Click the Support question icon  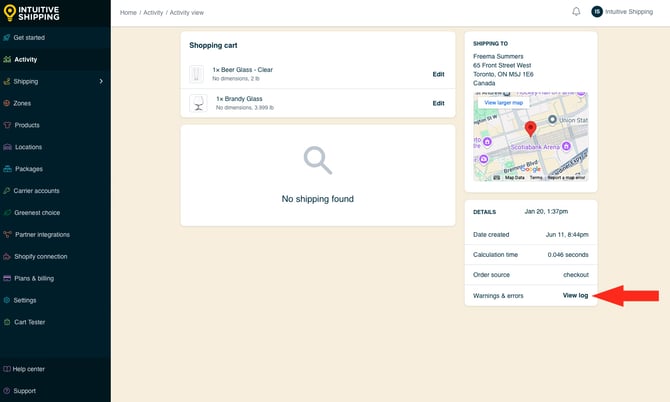point(6,390)
